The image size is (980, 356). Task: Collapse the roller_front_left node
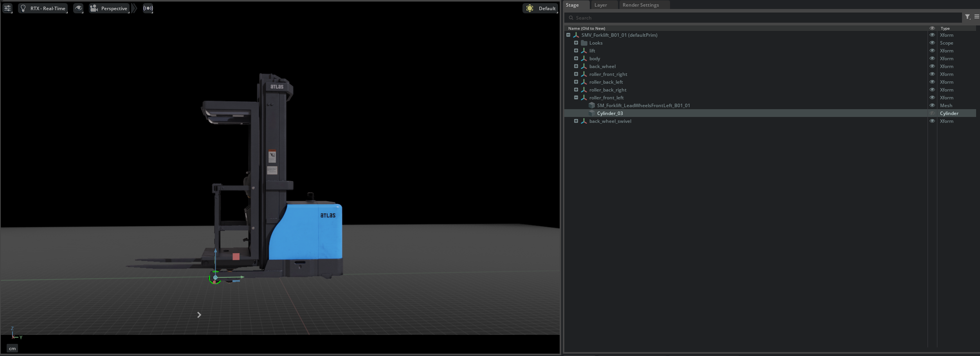point(576,98)
